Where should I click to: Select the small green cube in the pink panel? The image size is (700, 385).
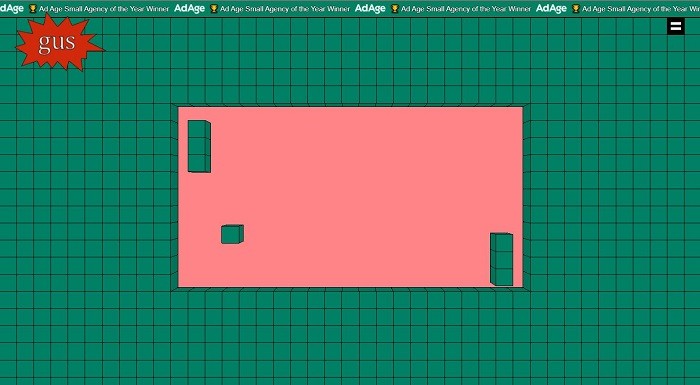[232, 234]
